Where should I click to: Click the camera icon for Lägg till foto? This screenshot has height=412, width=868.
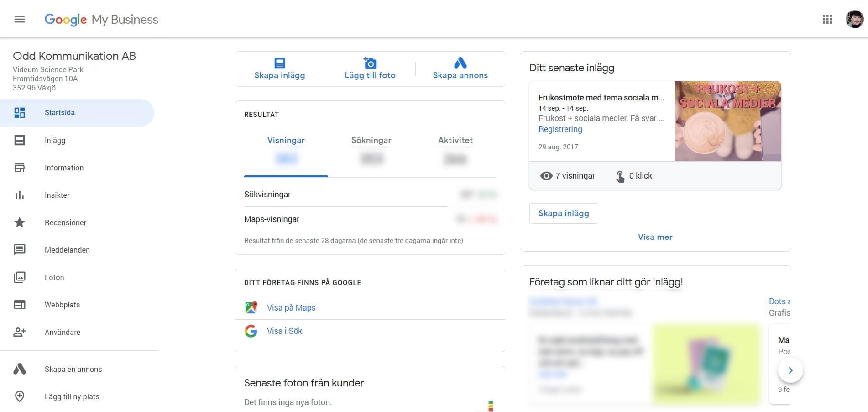[370, 63]
